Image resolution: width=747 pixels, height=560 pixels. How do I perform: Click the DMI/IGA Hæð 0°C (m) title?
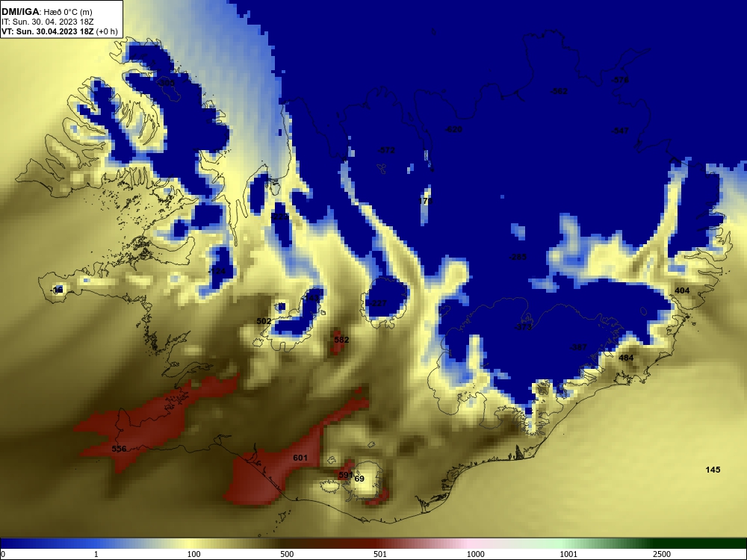46,12
